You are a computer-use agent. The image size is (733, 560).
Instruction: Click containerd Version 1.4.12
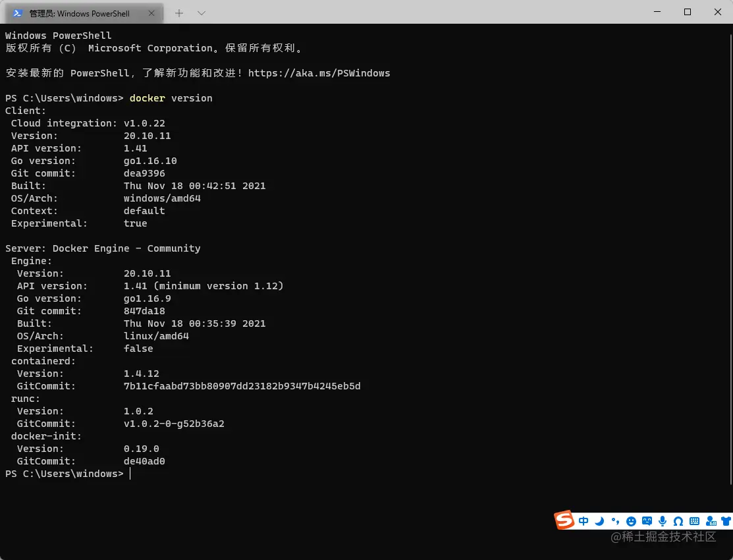141,374
